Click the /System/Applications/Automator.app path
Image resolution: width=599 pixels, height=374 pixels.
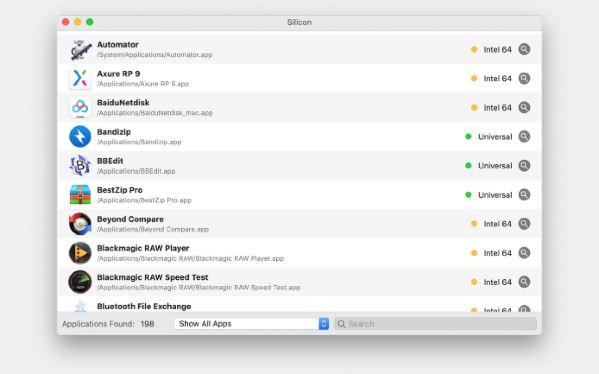(x=155, y=55)
